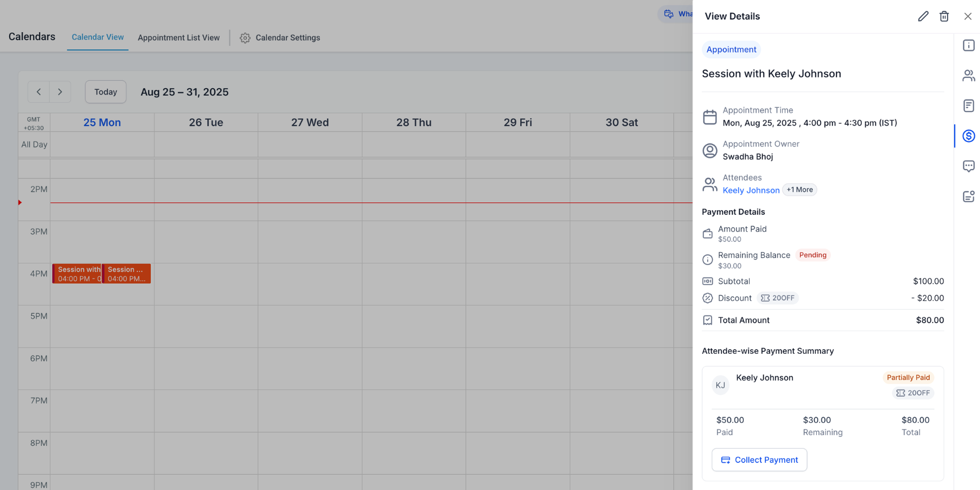Open the notes sidebar icon
This screenshot has height=490, width=980.
click(x=969, y=106)
